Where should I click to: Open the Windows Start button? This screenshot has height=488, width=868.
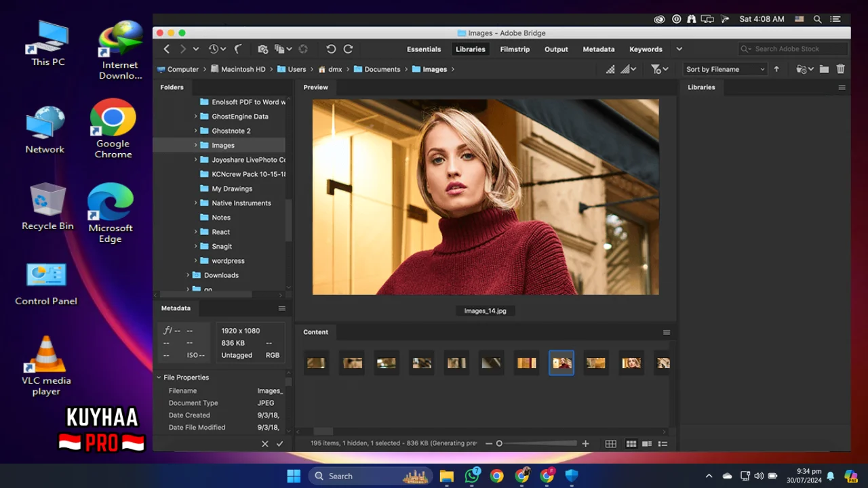click(294, 476)
